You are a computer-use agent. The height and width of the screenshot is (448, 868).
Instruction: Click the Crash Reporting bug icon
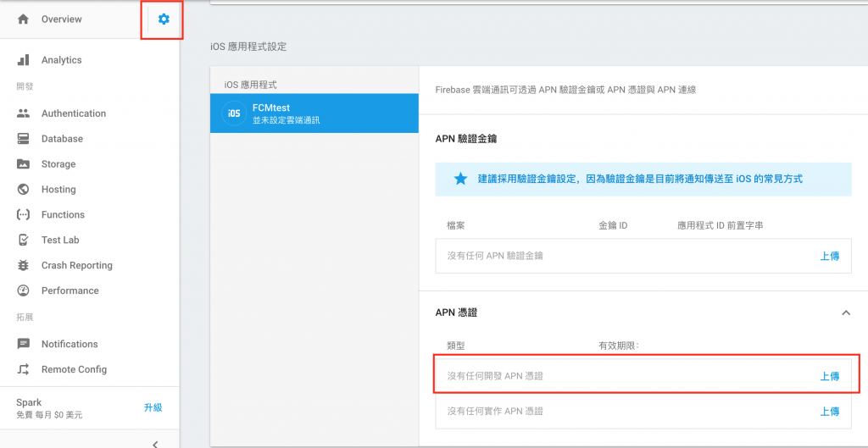[x=23, y=265]
